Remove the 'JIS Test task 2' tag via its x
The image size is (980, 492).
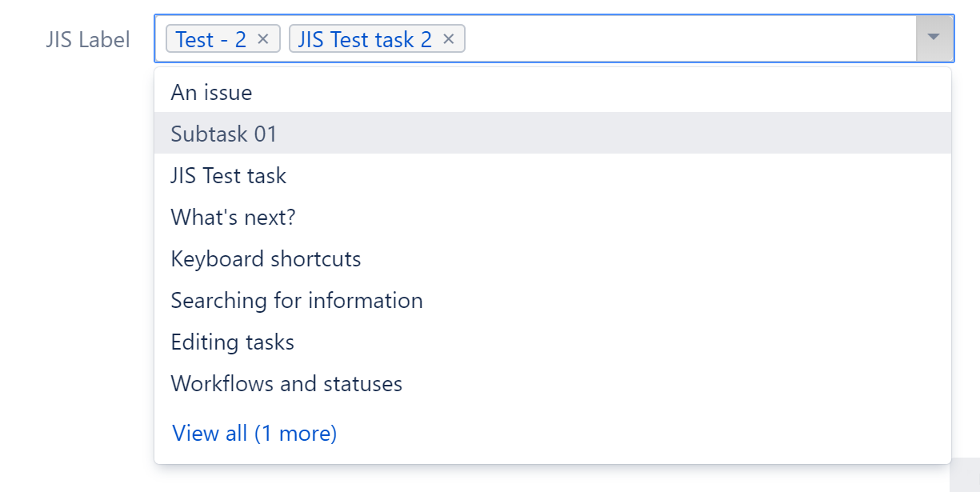(x=449, y=39)
